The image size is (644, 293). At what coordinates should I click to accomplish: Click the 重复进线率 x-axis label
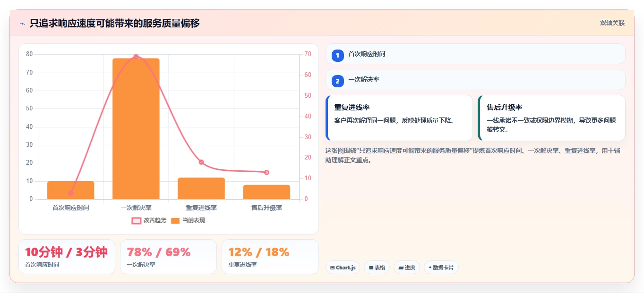pos(201,208)
